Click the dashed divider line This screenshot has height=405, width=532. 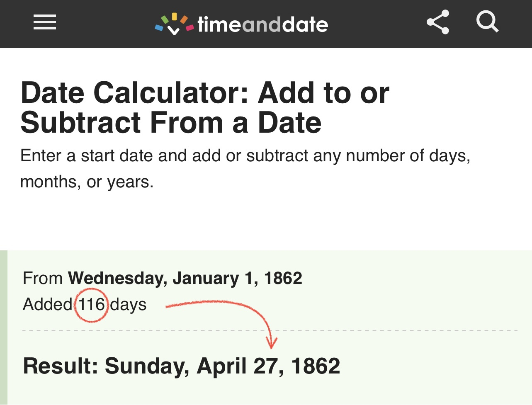coord(373,331)
